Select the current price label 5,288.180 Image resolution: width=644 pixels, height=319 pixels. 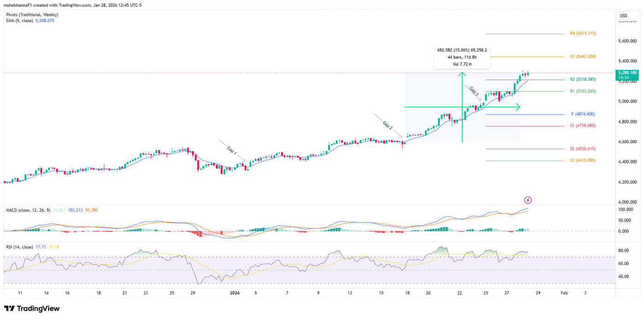click(627, 72)
